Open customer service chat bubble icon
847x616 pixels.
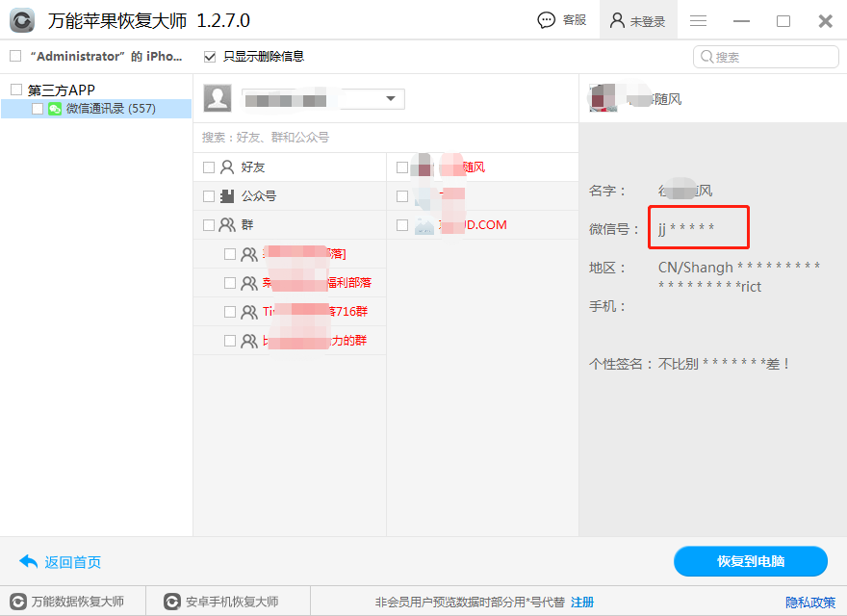click(546, 20)
